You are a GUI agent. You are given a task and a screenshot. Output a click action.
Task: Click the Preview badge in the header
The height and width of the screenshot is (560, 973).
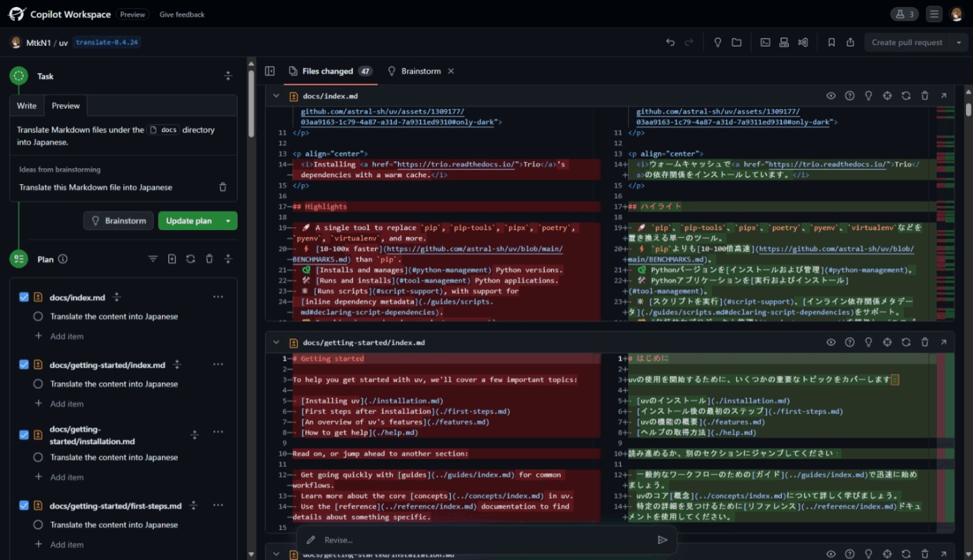tap(133, 14)
